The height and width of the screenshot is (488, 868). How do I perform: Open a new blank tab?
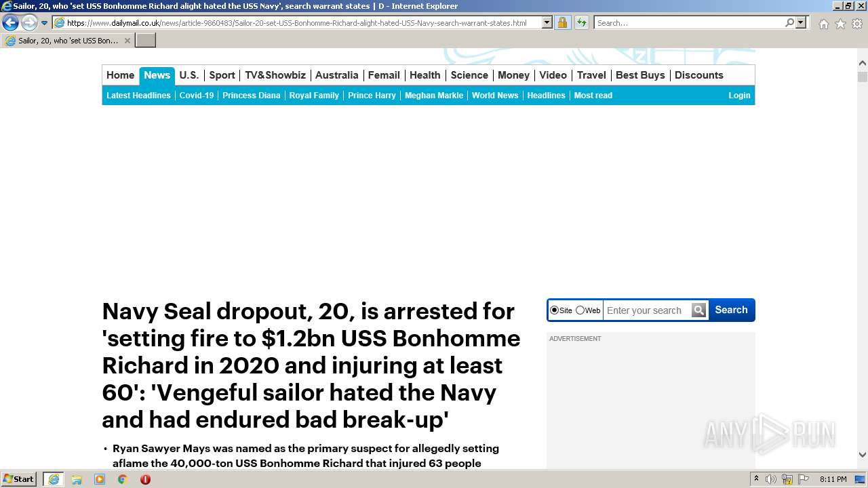[146, 41]
